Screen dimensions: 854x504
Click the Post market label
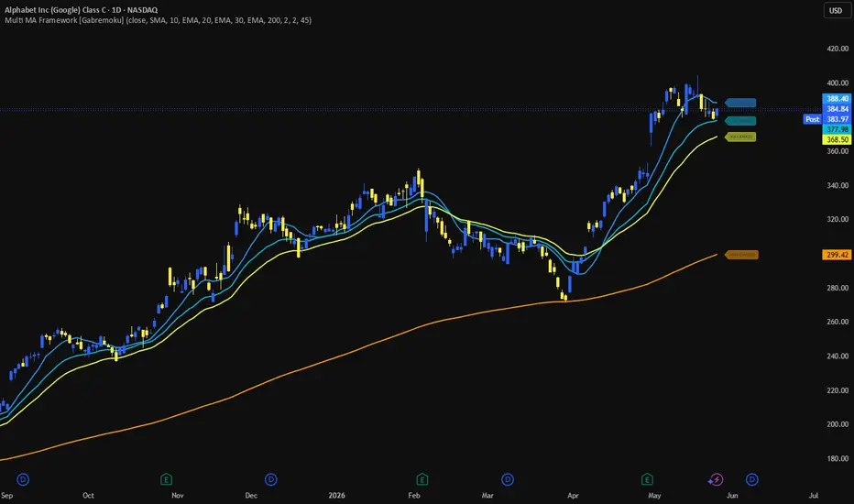(812, 119)
